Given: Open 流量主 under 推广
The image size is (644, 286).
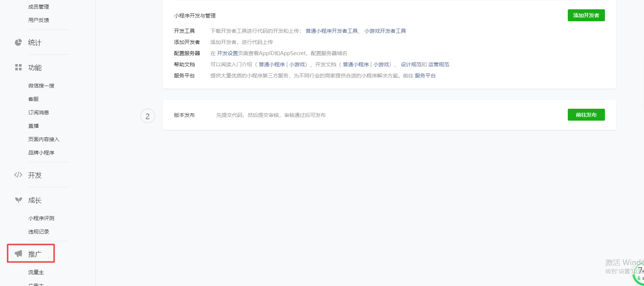Looking at the screenshot, I should tap(36, 272).
